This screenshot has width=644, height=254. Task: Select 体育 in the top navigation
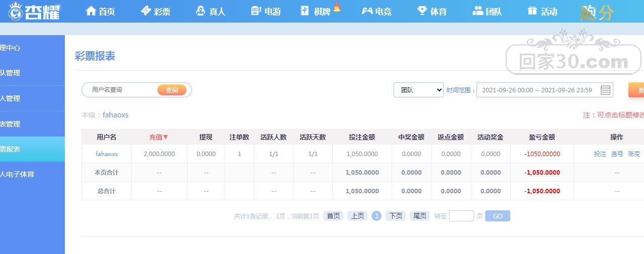click(438, 12)
